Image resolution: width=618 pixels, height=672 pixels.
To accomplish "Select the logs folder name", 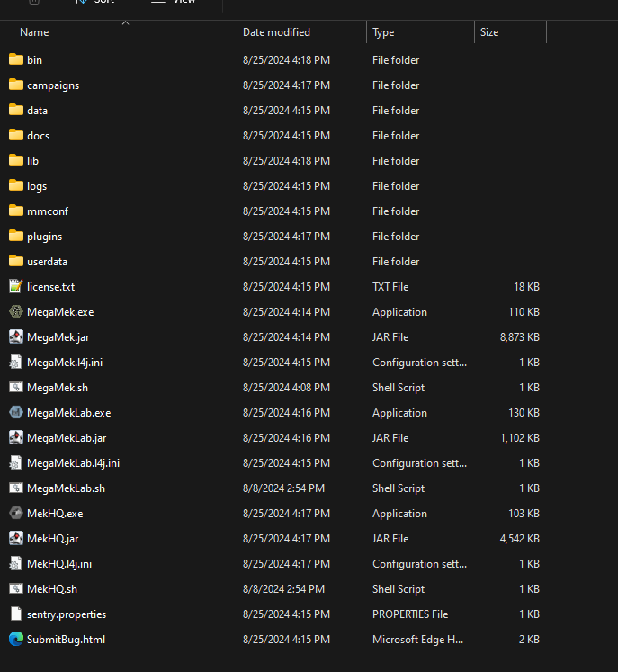I will 37,186.
